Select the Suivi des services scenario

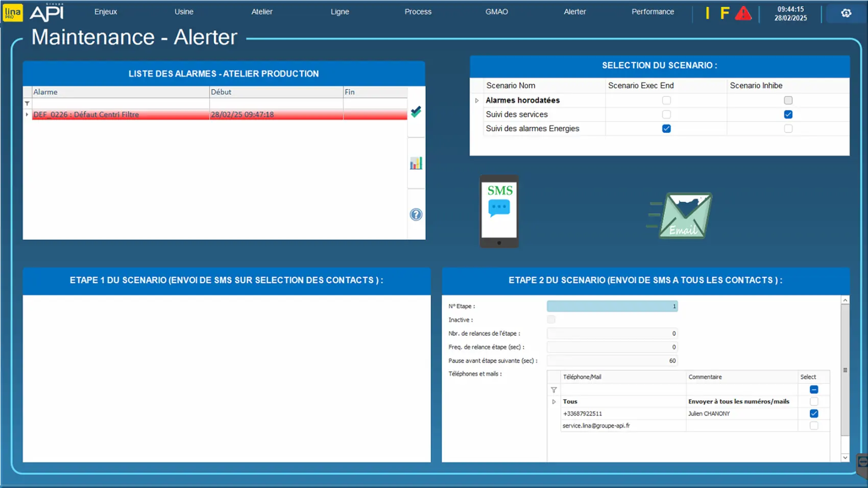pyautogui.click(x=517, y=114)
